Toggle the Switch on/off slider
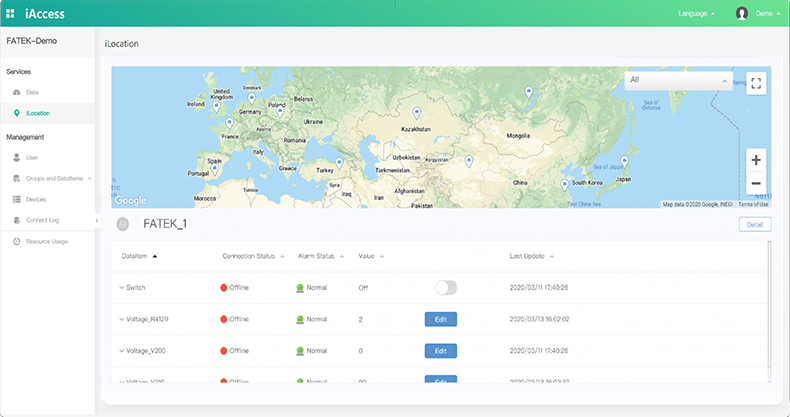This screenshot has width=790, height=417. [446, 288]
